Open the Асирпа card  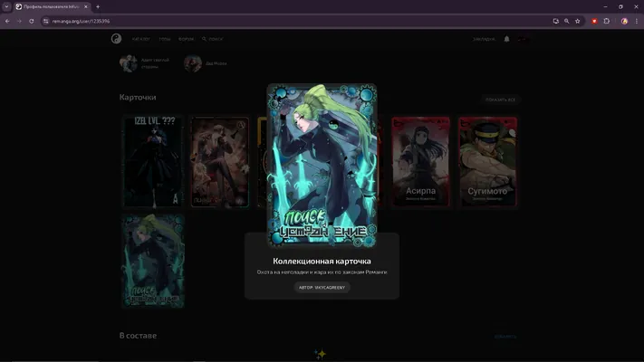tap(420, 161)
